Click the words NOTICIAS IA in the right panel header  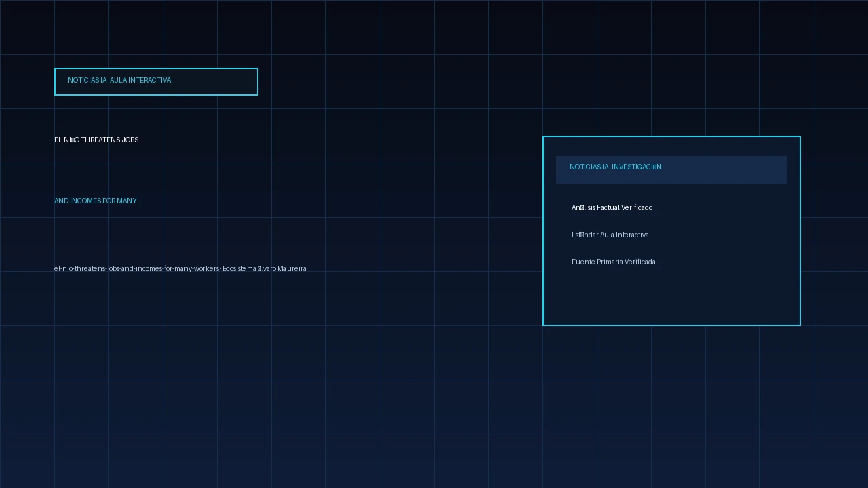pyautogui.click(x=589, y=167)
